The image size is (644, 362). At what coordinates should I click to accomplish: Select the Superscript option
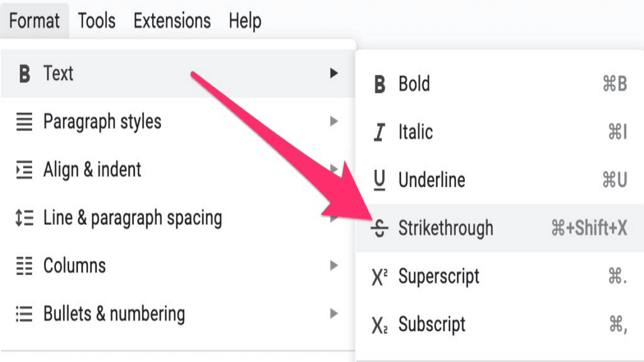(438, 277)
